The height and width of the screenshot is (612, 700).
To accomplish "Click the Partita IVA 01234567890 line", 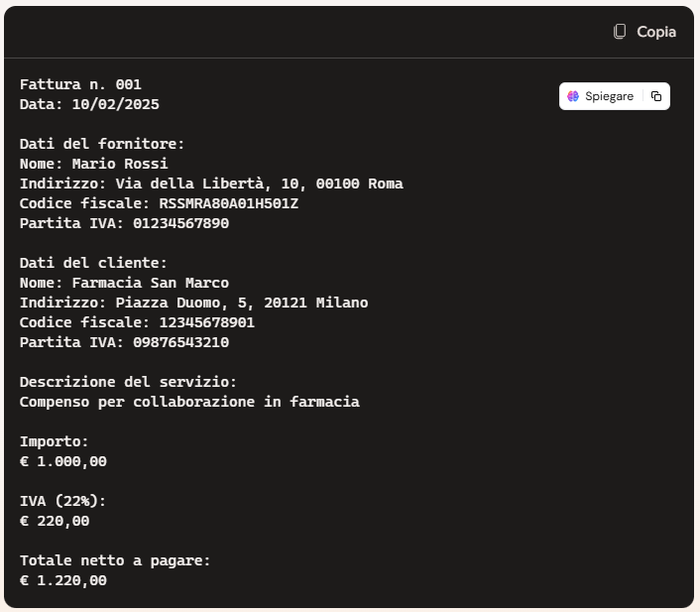I will click(x=124, y=223).
